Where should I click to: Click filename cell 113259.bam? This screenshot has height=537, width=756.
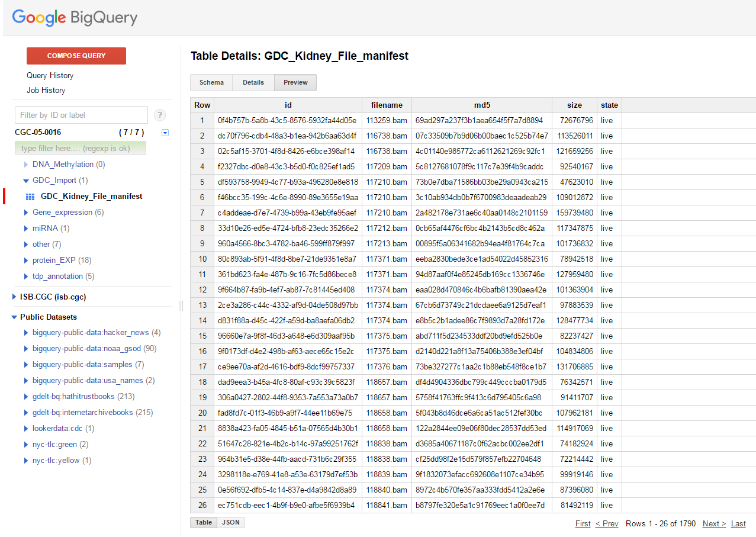point(387,121)
